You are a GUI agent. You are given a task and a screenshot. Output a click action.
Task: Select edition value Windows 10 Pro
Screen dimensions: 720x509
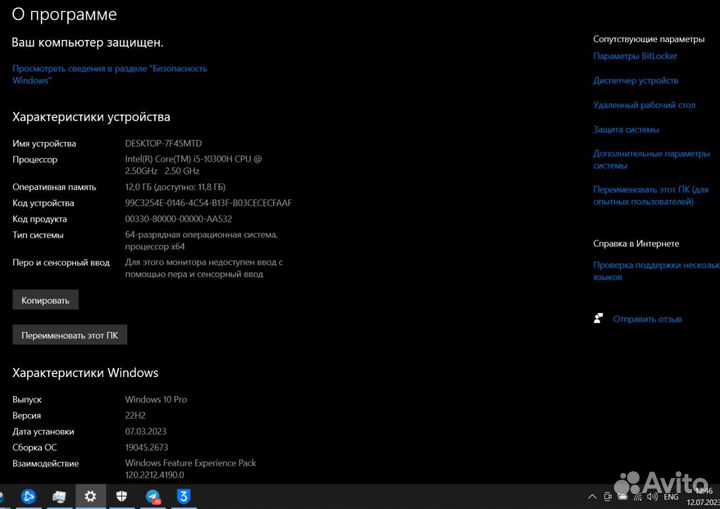(156, 399)
